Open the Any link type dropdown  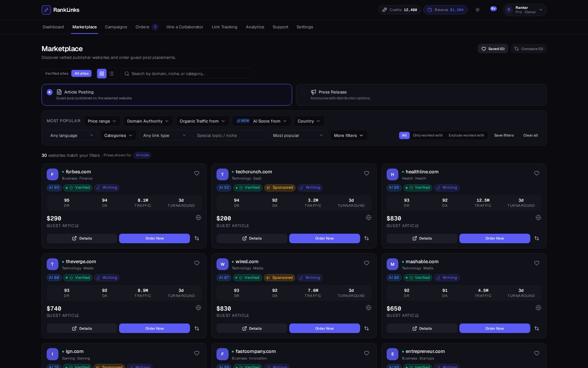tap(165, 135)
